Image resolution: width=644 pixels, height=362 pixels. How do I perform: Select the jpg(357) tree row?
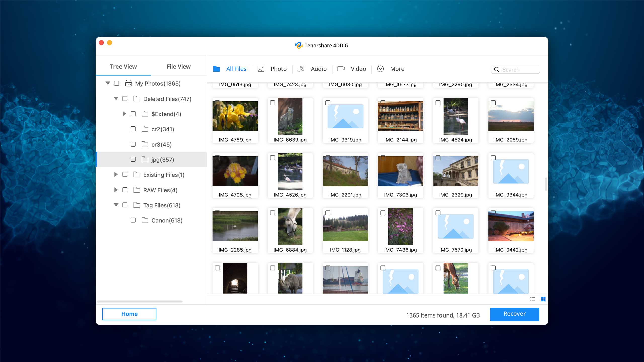(152, 159)
